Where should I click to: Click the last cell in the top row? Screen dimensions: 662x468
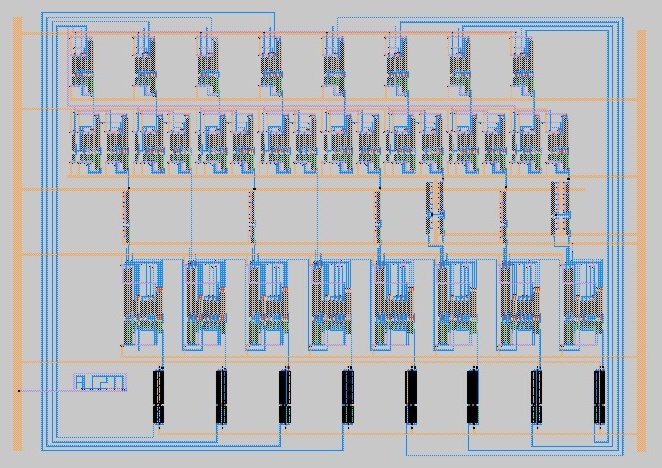[x=522, y=62]
